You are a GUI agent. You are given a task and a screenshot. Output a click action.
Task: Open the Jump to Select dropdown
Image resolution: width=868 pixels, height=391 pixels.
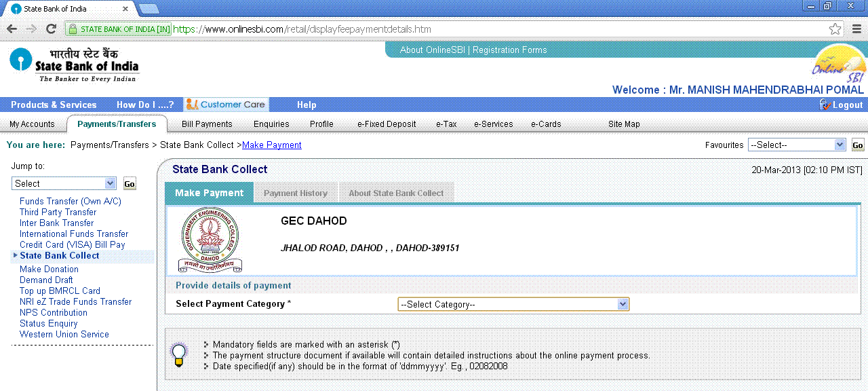point(64,183)
